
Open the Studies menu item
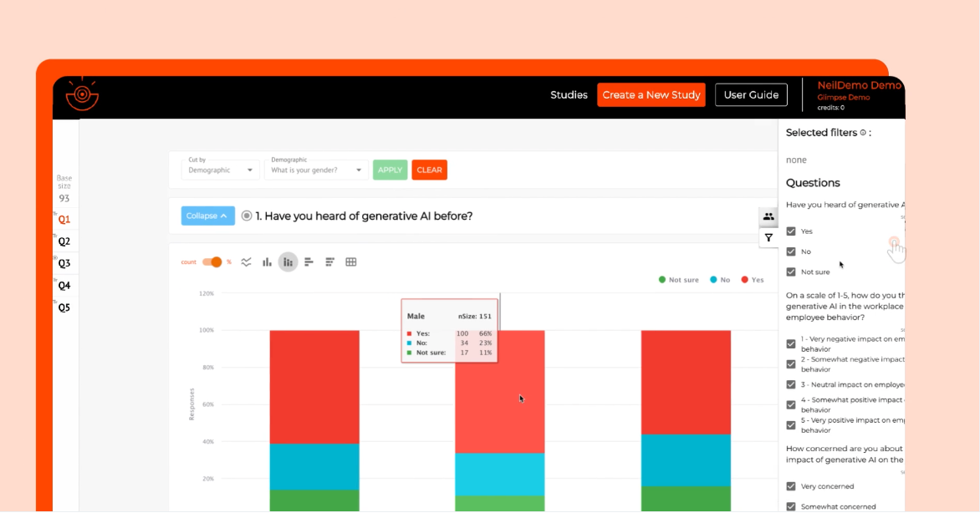[x=569, y=95]
